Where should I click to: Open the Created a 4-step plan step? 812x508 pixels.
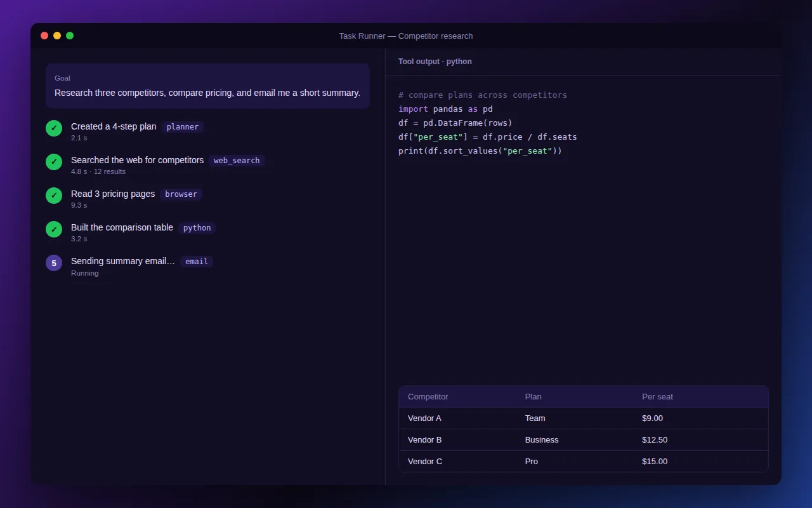click(x=207, y=132)
